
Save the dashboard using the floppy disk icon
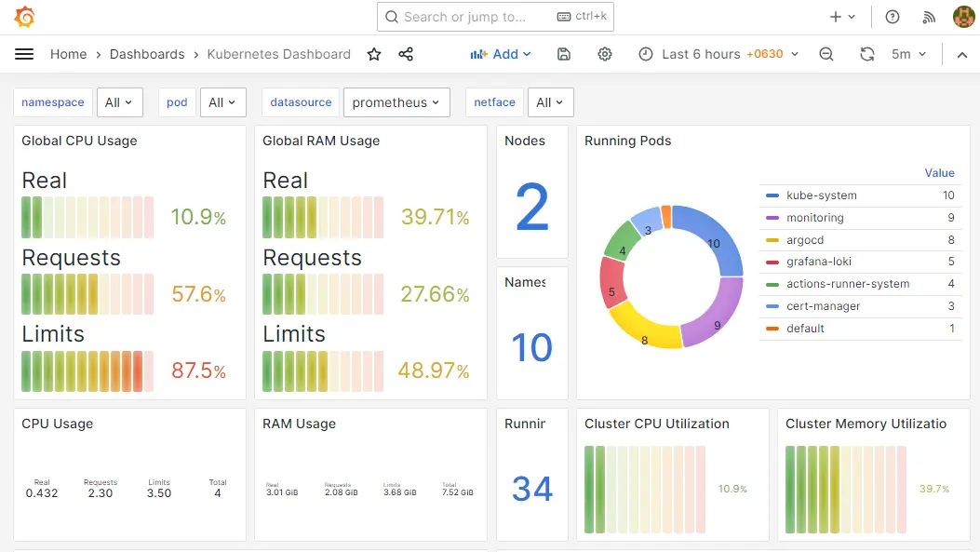(x=564, y=55)
